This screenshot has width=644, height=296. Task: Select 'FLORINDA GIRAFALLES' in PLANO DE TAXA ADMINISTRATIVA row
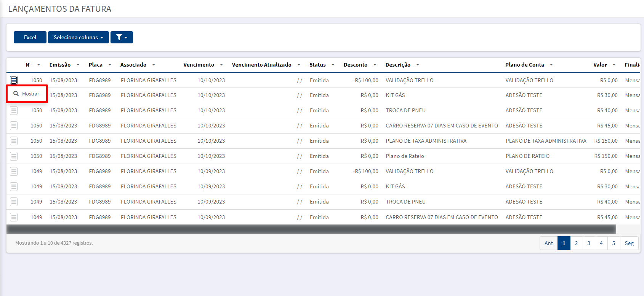click(x=149, y=141)
